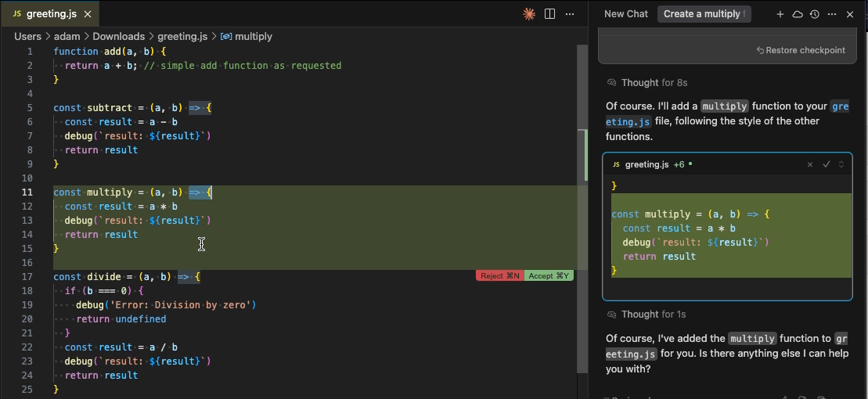The image size is (868, 399).
Task: Click 'const multiply' line in chat diff preview
Action: point(690,214)
